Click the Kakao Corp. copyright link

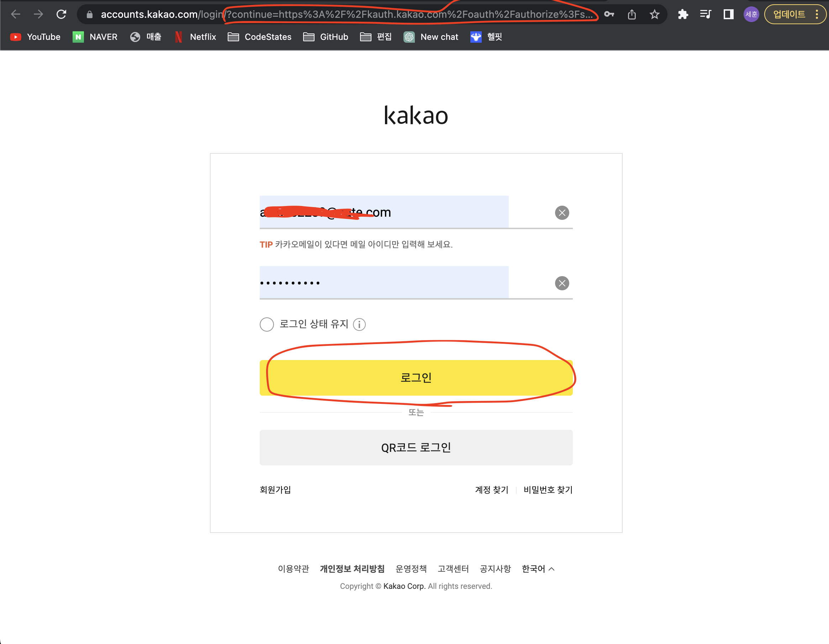pyautogui.click(x=404, y=586)
